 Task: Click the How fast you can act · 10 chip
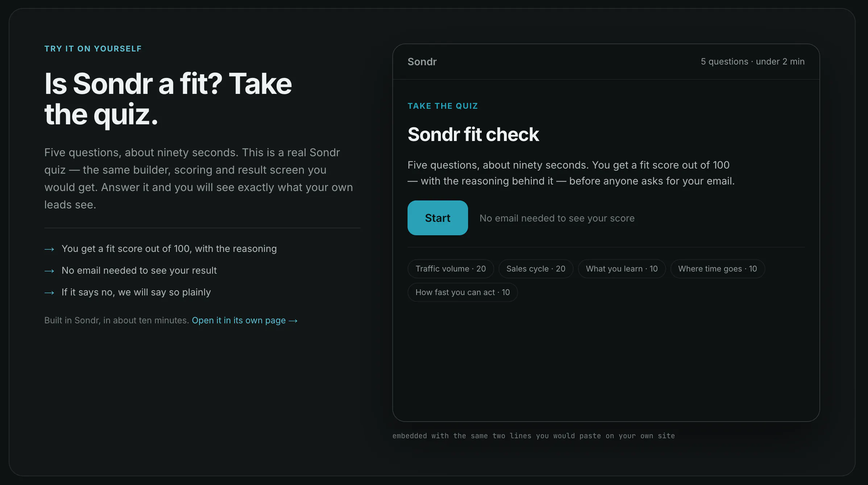click(x=463, y=293)
